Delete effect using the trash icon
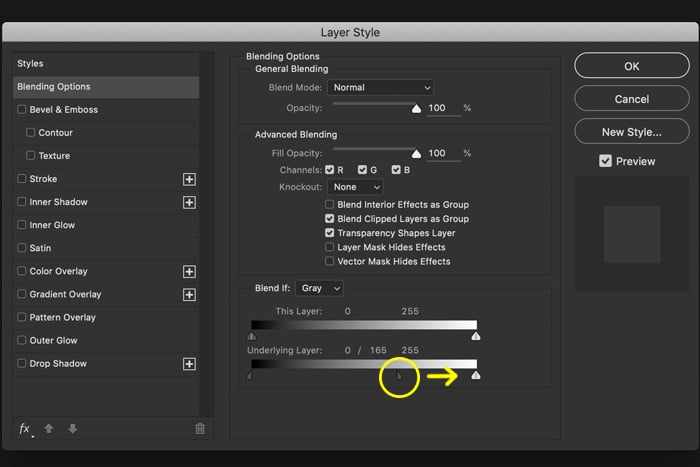The image size is (700, 467). point(200,429)
